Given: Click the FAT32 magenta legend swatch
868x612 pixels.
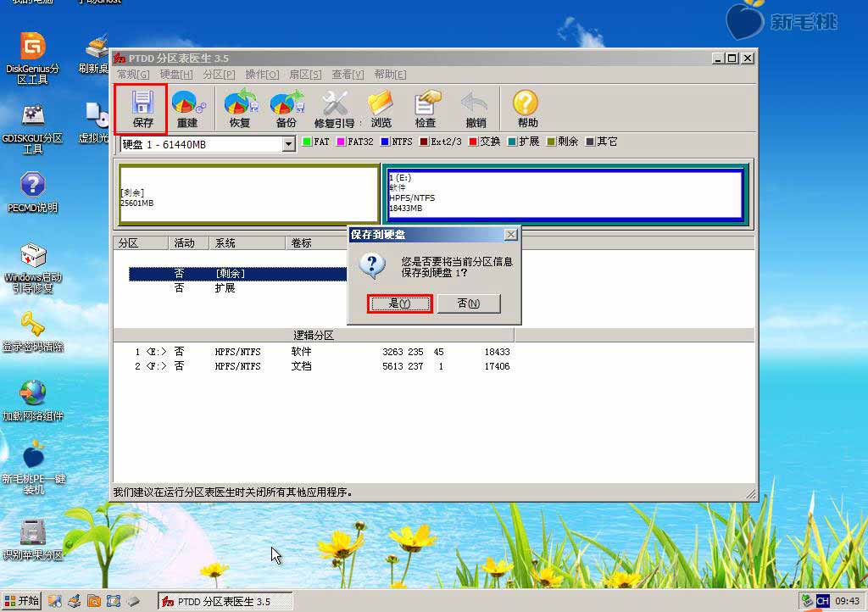Looking at the screenshot, I should [x=341, y=142].
